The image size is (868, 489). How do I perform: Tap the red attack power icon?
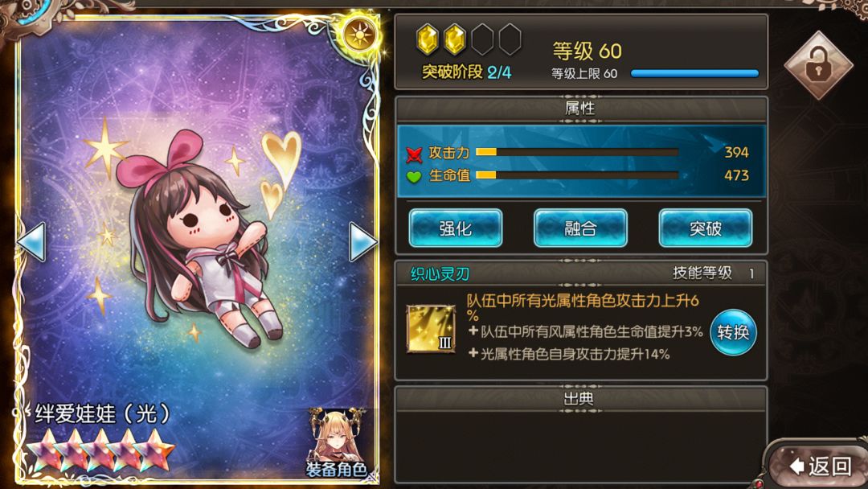pyautogui.click(x=414, y=154)
